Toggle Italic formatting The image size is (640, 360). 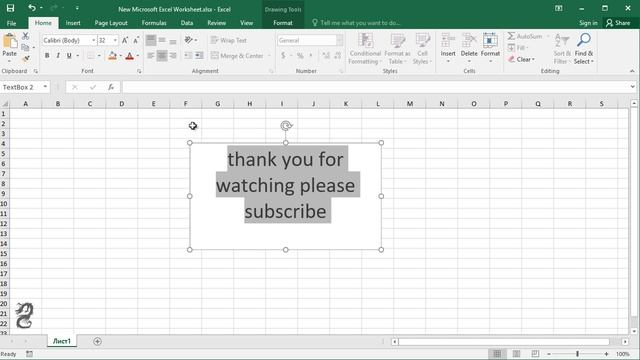click(x=58, y=56)
